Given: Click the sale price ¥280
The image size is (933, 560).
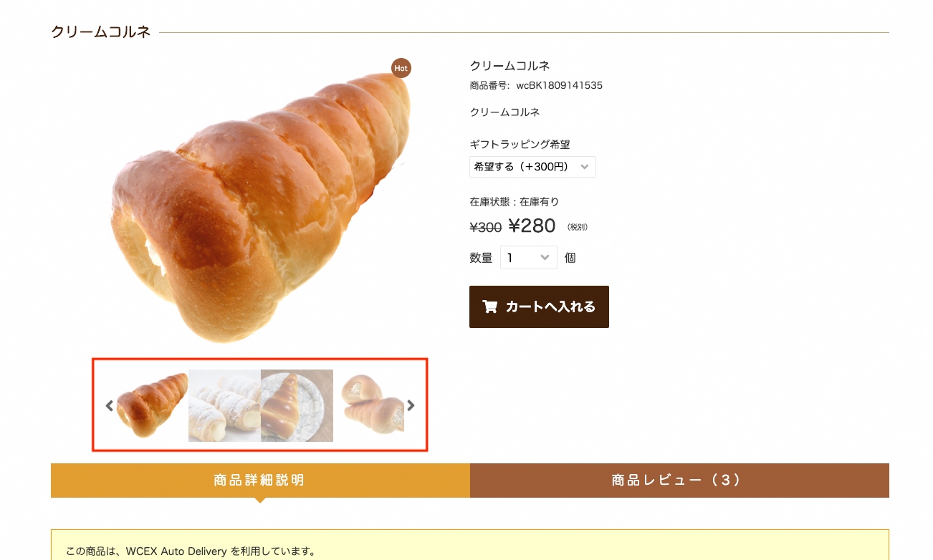Looking at the screenshot, I should coord(532,226).
